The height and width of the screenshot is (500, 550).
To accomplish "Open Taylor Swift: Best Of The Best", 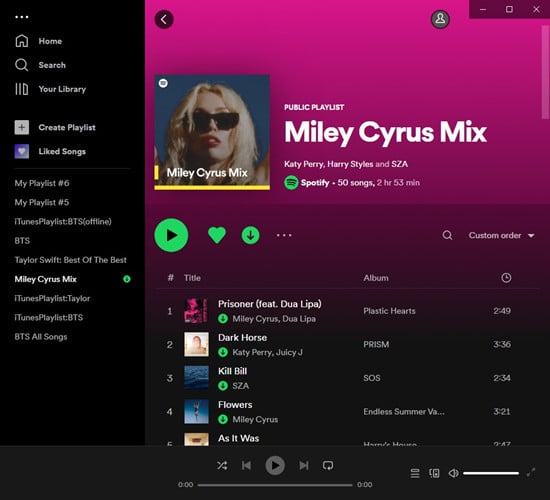I will coord(71,260).
